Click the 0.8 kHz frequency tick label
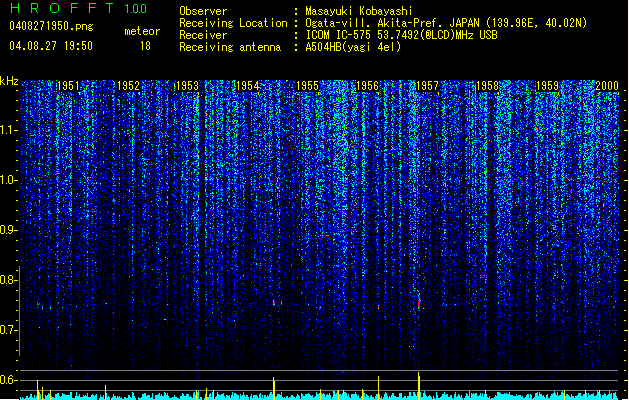This screenshot has width=629, height=400. point(8,280)
